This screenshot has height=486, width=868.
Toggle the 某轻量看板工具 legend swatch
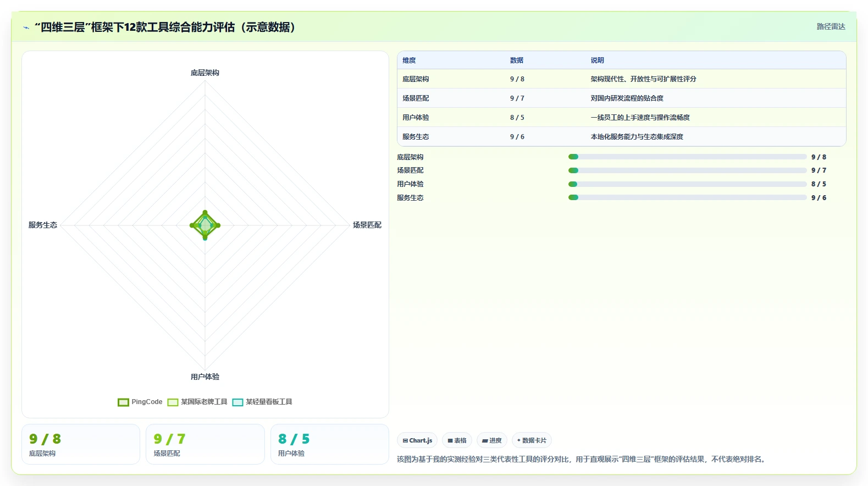click(237, 402)
